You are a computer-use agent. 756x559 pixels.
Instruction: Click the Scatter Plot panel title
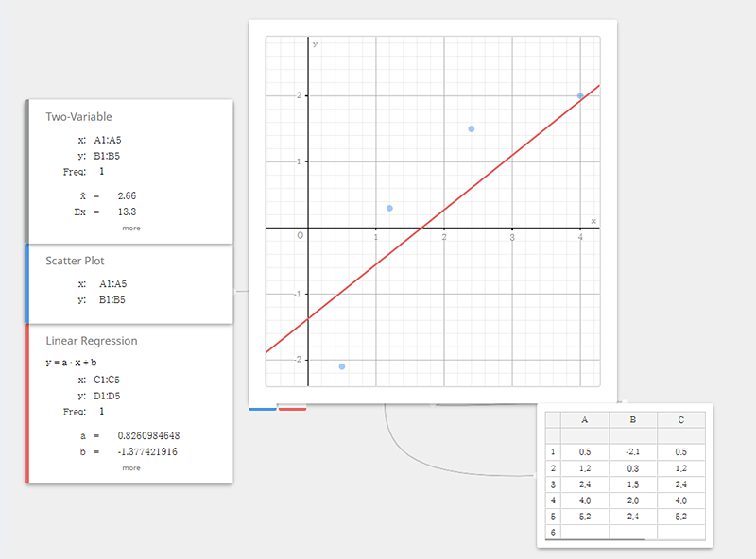click(x=75, y=261)
